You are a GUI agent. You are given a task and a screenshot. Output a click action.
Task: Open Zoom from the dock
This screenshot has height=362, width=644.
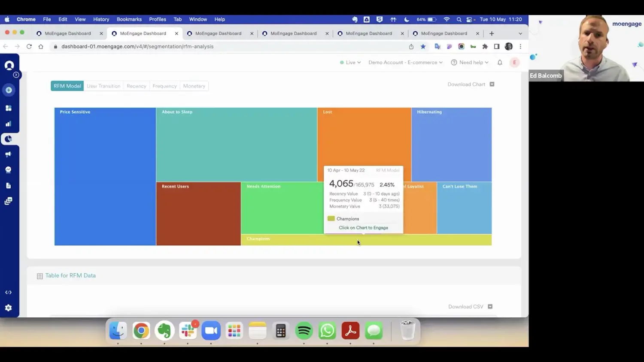coord(211,331)
